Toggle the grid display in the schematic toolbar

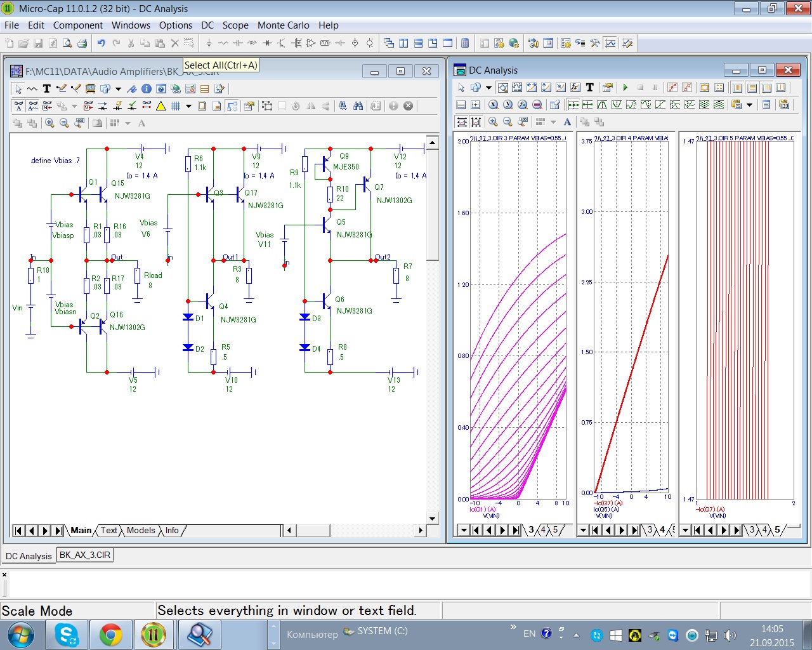[176, 106]
